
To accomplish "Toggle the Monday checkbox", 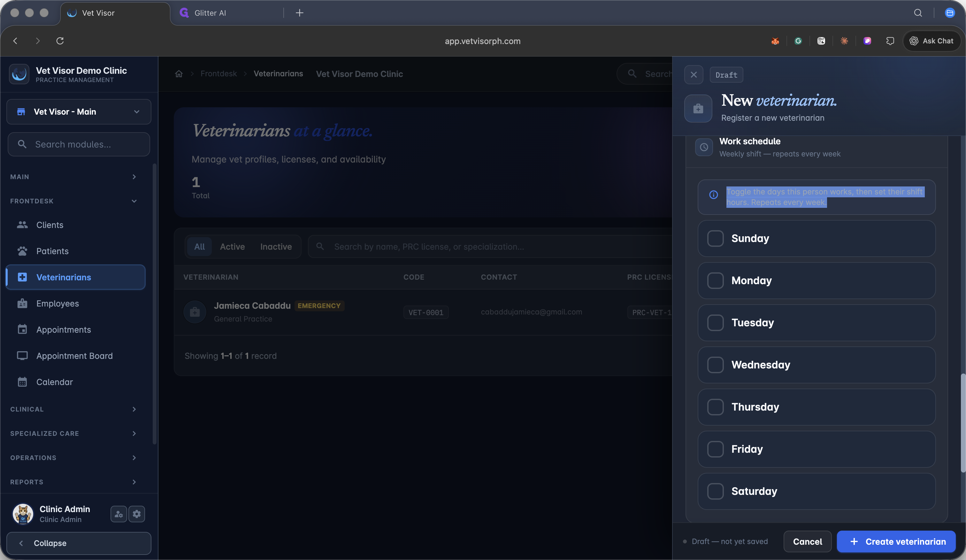I will coord(715,280).
